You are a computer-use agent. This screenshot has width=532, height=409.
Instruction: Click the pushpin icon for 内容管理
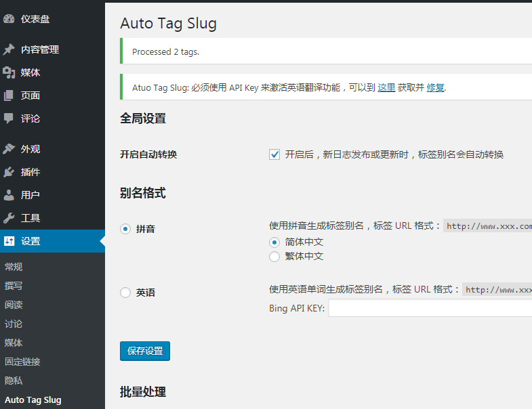point(9,49)
